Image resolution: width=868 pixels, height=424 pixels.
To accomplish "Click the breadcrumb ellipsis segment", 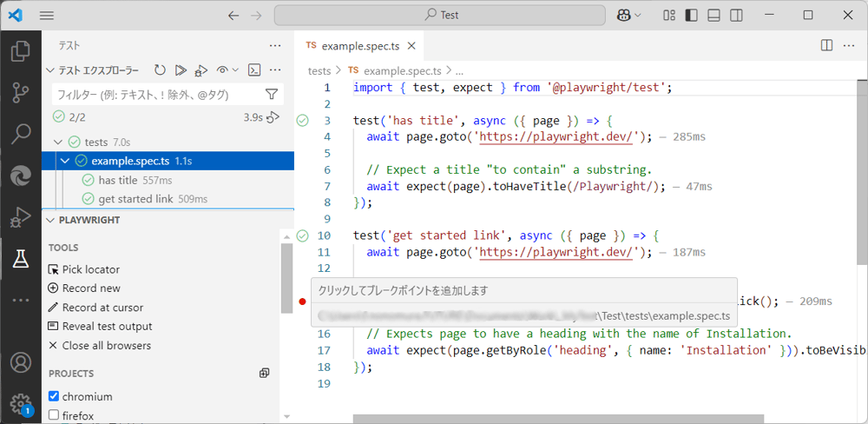I will [x=459, y=71].
